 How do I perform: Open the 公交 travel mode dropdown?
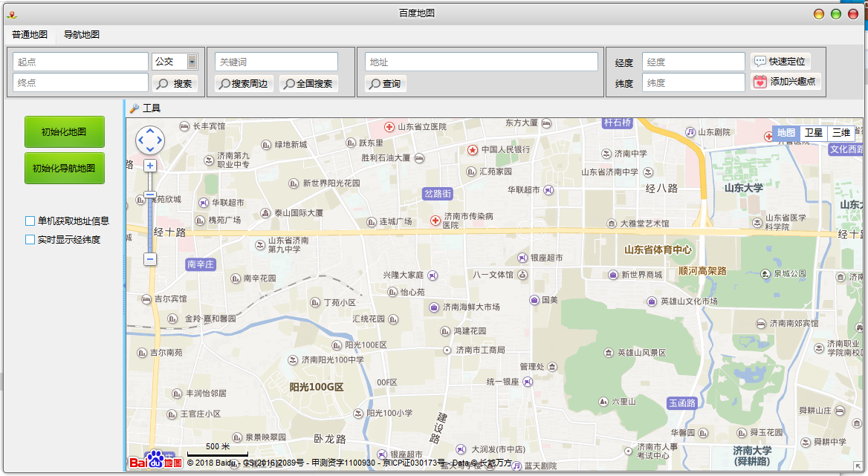(x=192, y=62)
